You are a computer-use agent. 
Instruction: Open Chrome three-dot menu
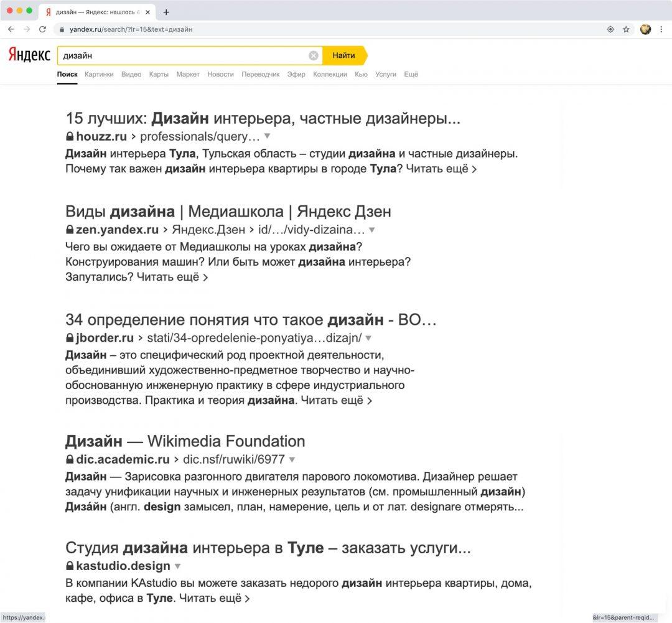[661, 29]
